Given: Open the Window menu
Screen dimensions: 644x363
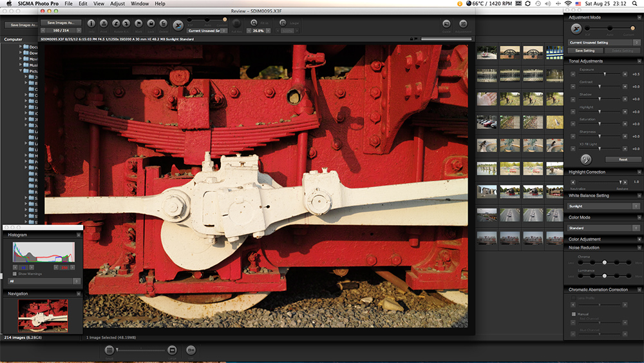Looking at the screenshot, I should [x=140, y=3].
